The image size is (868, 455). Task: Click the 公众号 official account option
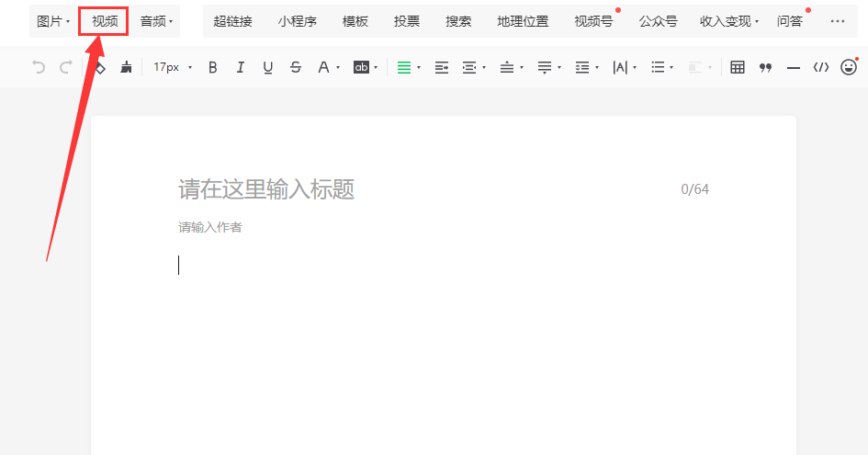[x=659, y=22]
